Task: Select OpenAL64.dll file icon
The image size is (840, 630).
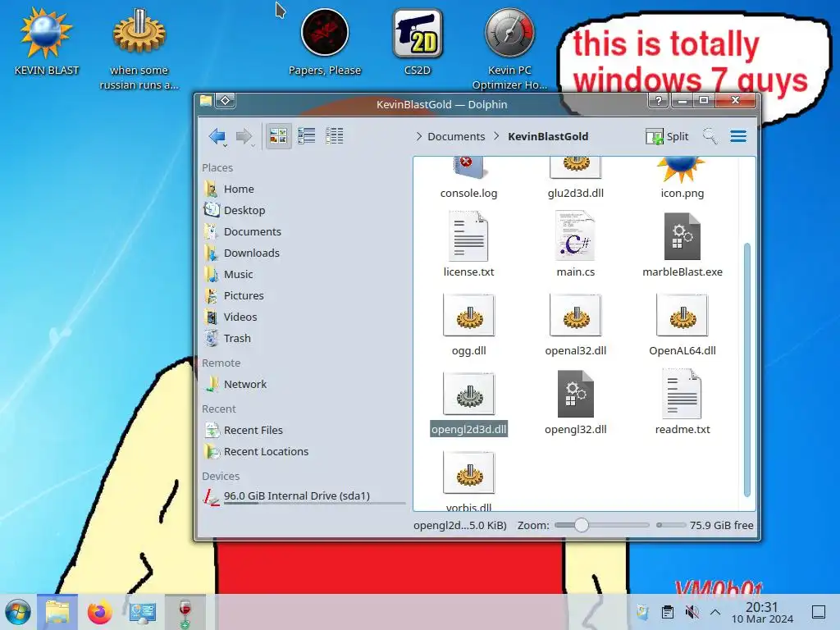Action: 682,315
